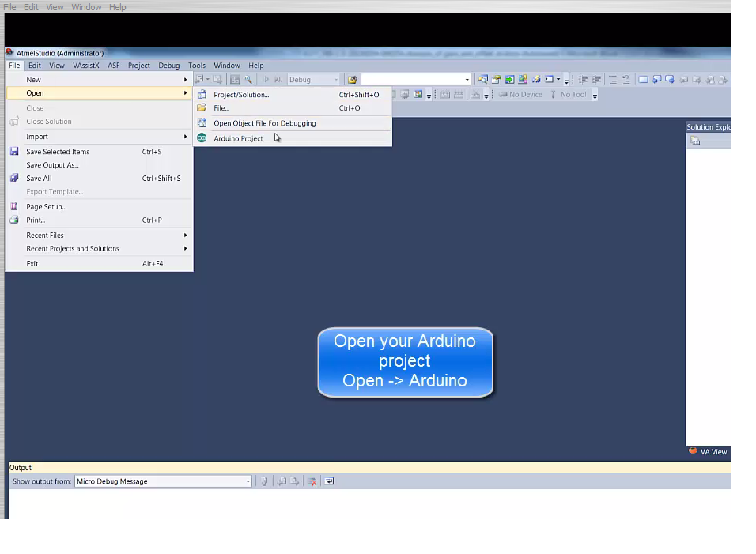Open the Edit menu in AtmelStudio
Screen dimensions: 756x554
click(34, 66)
